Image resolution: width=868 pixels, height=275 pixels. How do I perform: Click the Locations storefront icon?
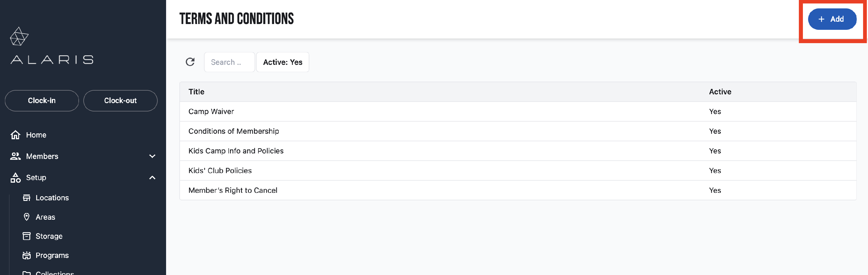coord(27,198)
